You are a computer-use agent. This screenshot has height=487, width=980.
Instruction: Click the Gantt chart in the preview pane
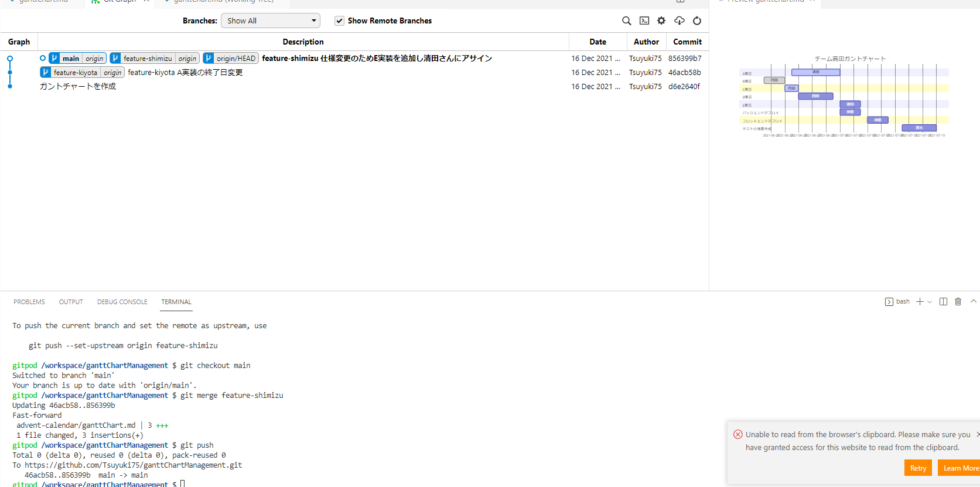[844, 97]
